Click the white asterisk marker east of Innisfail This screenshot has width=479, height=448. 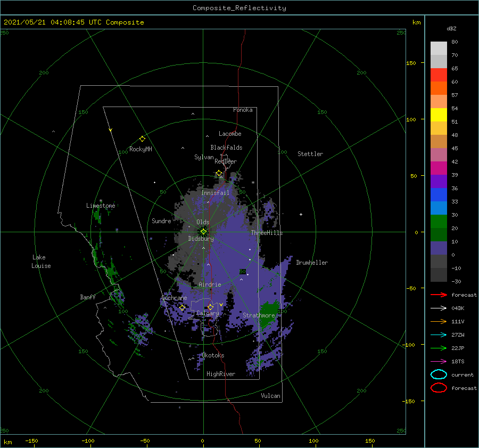[253, 183]
